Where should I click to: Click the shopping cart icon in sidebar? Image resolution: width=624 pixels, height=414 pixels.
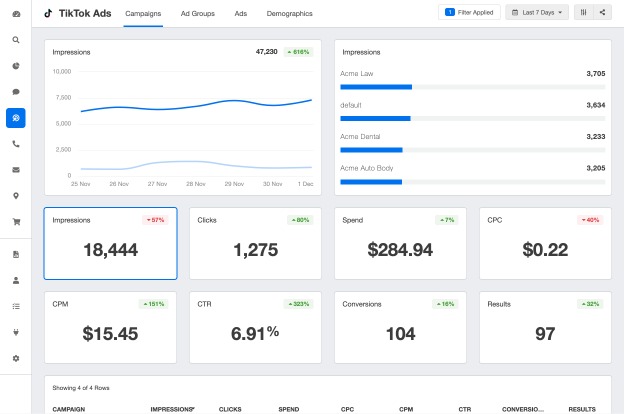click(x=16, y=222)
